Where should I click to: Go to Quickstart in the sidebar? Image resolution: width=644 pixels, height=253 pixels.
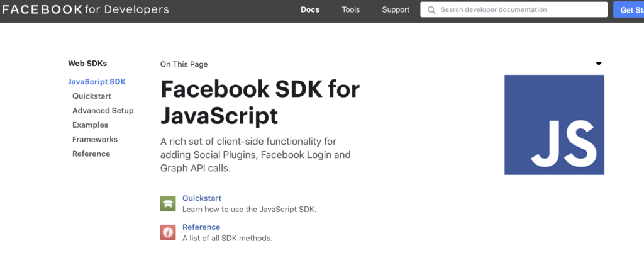click(x=92, y=96)
